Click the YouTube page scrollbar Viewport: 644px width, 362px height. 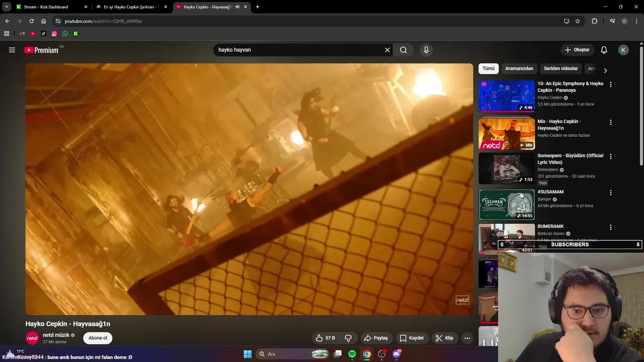[x=641, y=106]
